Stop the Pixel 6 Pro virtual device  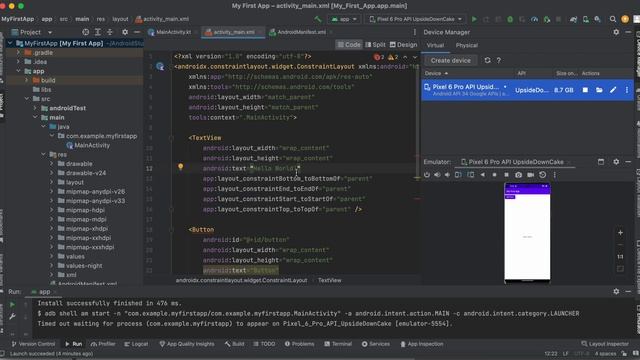tap(585, 90)
